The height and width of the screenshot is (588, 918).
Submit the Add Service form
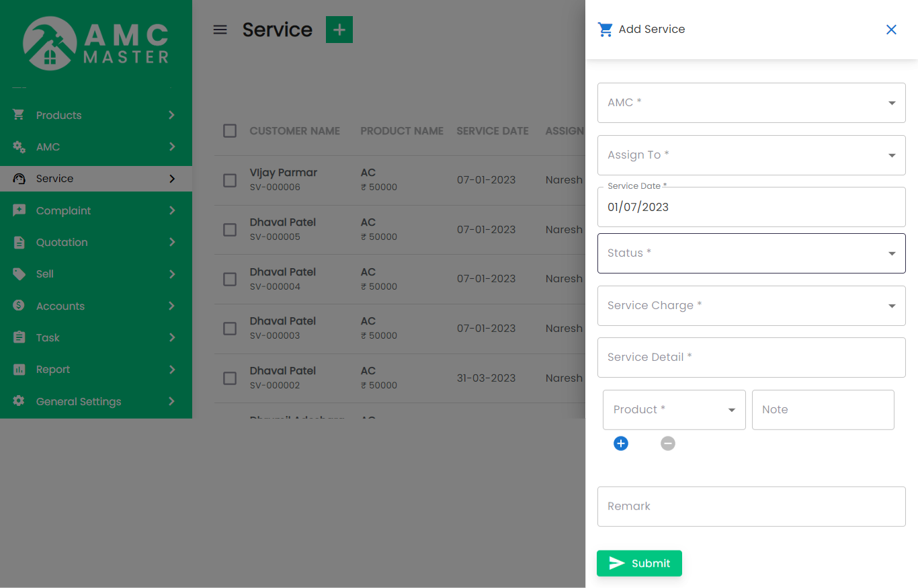639,563
